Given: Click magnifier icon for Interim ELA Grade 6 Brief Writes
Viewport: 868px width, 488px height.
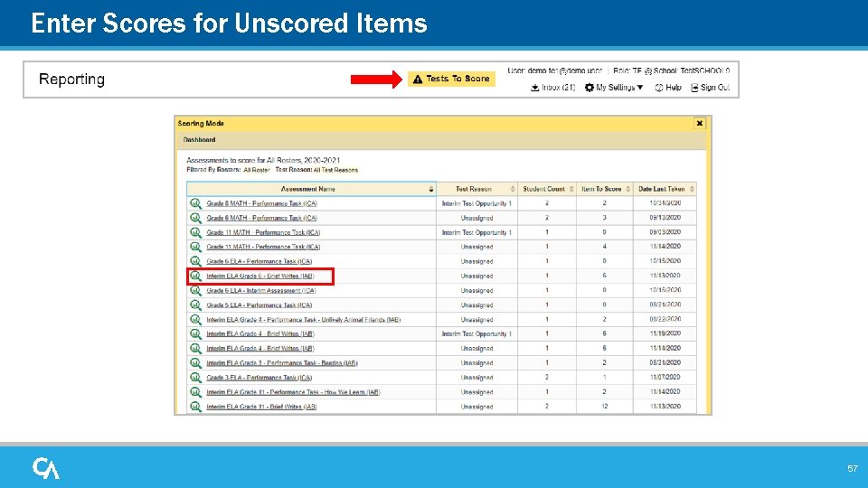Looking at the screenshot, I should [x=196, y=276].
